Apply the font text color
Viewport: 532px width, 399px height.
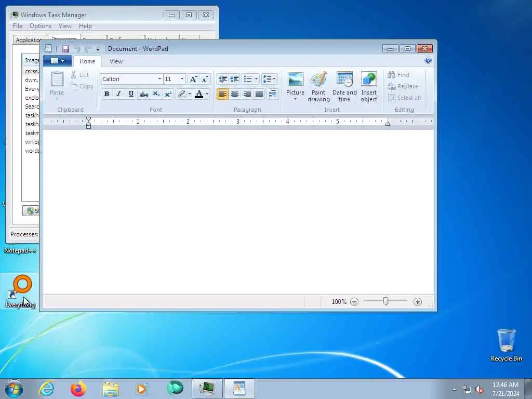199,94
